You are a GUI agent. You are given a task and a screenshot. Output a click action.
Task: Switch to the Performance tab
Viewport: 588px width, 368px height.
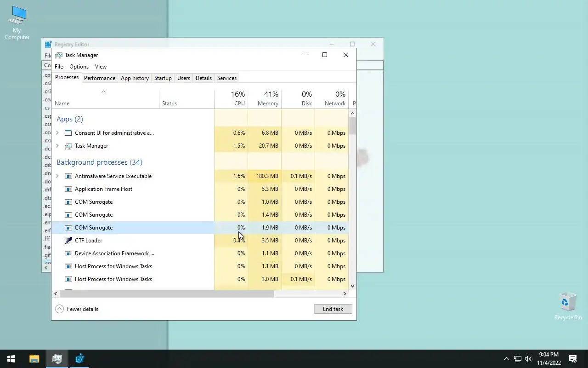[100, 78]
